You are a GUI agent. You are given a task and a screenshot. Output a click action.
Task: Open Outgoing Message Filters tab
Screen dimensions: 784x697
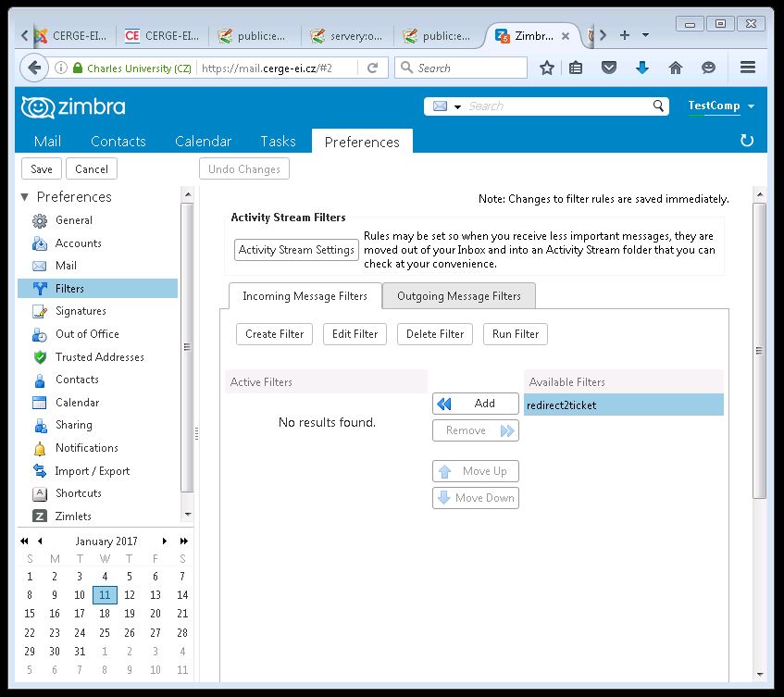coord(458,296)
